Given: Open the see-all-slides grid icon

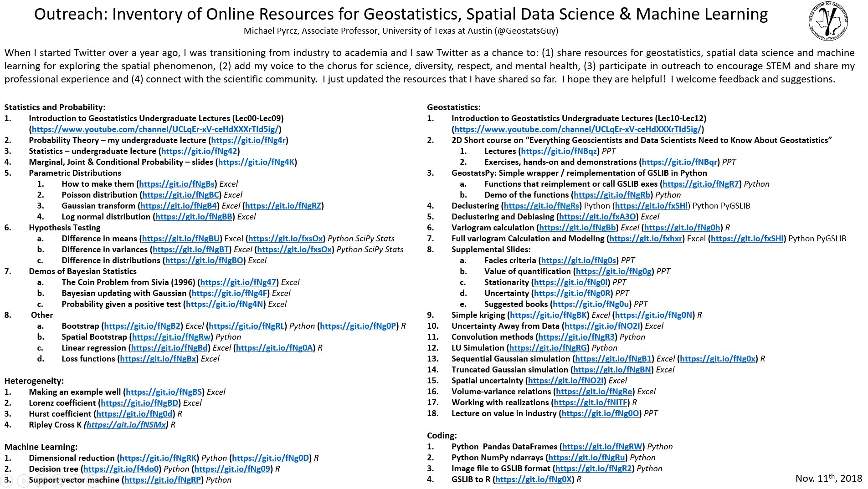Looking at the screenshot, I should 59,480.
